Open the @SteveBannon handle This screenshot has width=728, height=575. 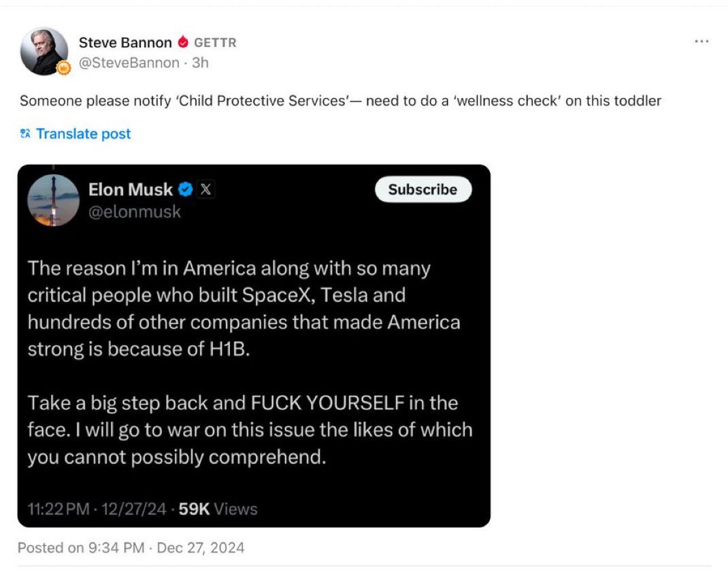(129, 63)
